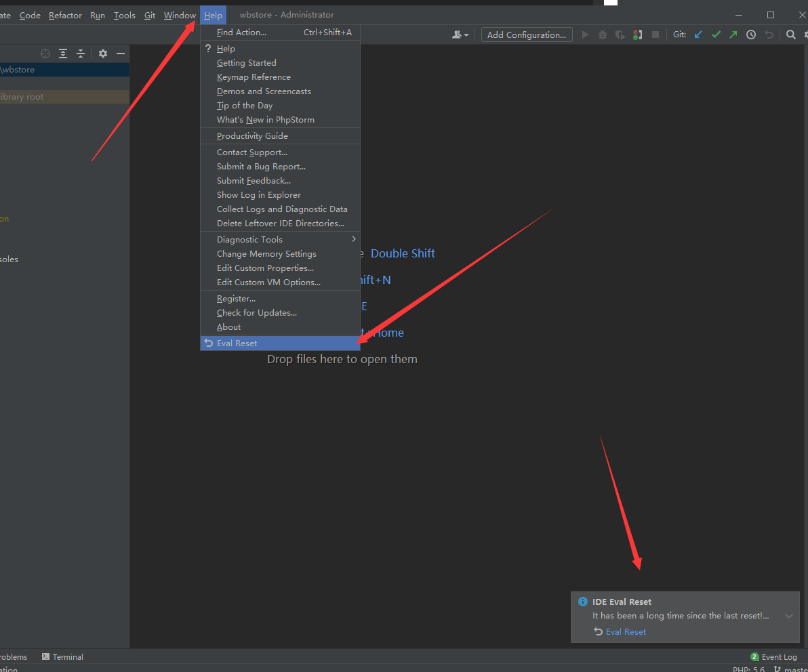Select Edit Custom VM Options entry
This screenshot has height=672, width=808.
[268, 282]
